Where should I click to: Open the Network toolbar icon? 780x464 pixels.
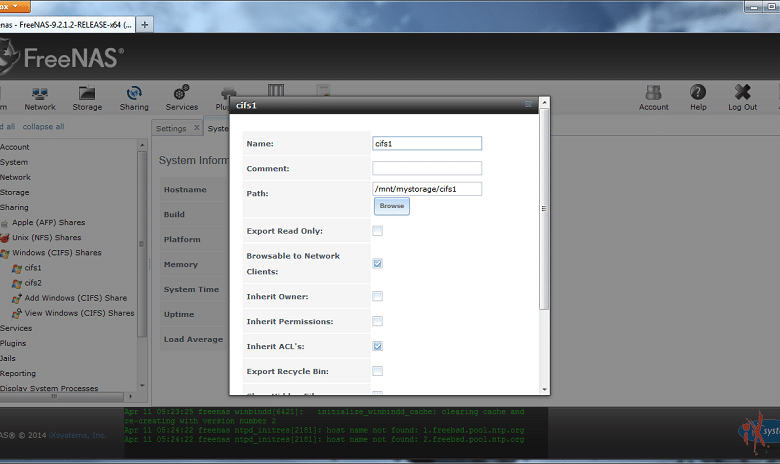point(40,98)
